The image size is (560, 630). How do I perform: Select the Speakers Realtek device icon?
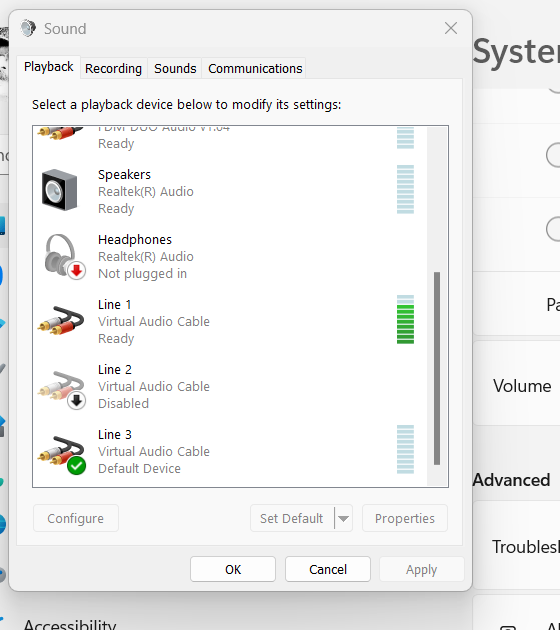pyautogui.click(x=59, y=190)
